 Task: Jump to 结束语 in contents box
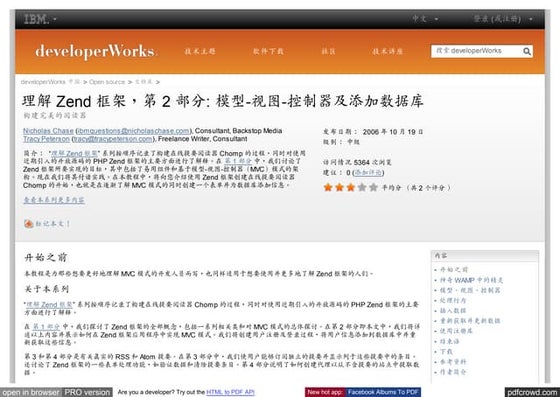[x=450, y=342]
